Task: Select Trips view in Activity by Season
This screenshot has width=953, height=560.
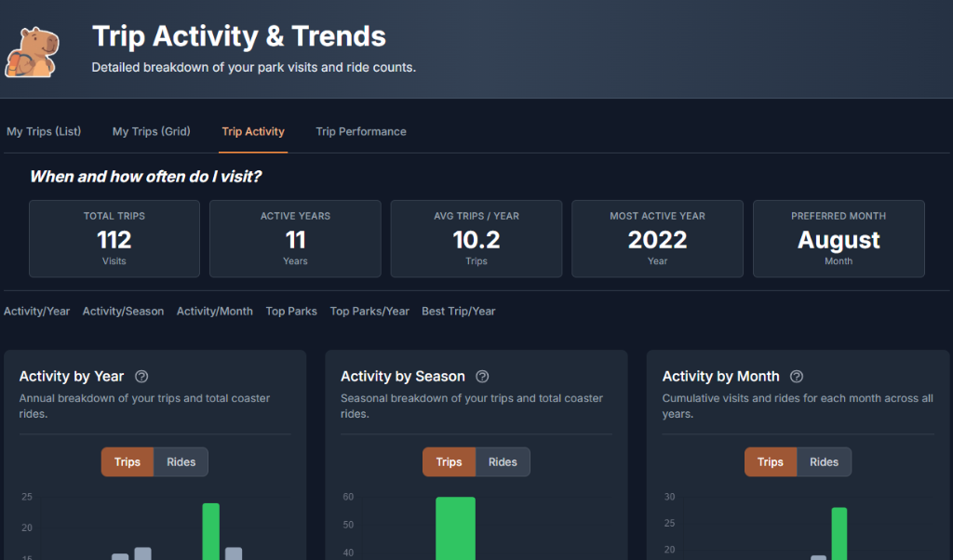Action: [x=449, y=461]
